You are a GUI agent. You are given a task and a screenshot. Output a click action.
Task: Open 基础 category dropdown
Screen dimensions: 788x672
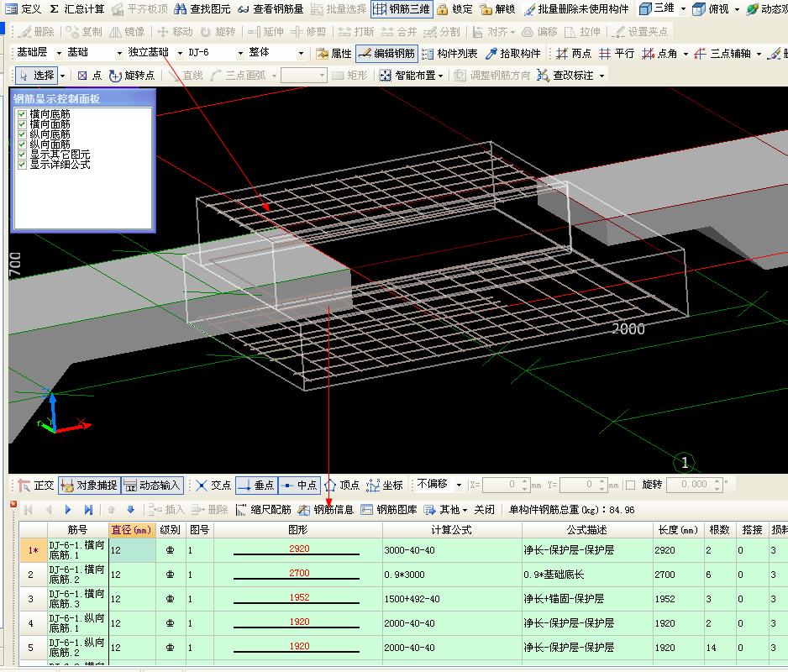[x=119, y=53]
